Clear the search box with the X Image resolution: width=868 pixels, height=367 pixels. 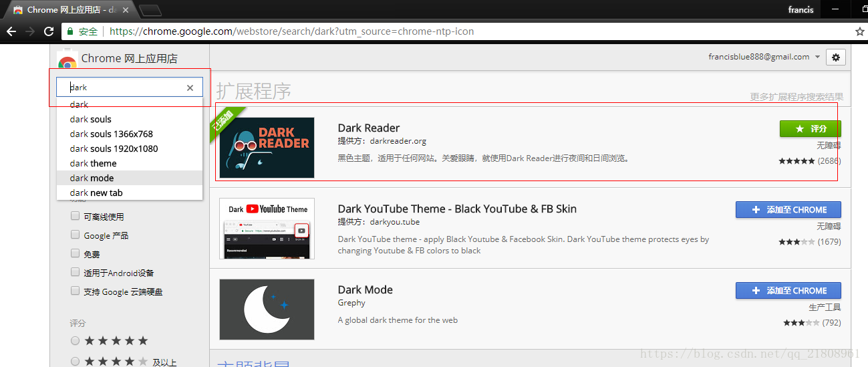[190, 88]
